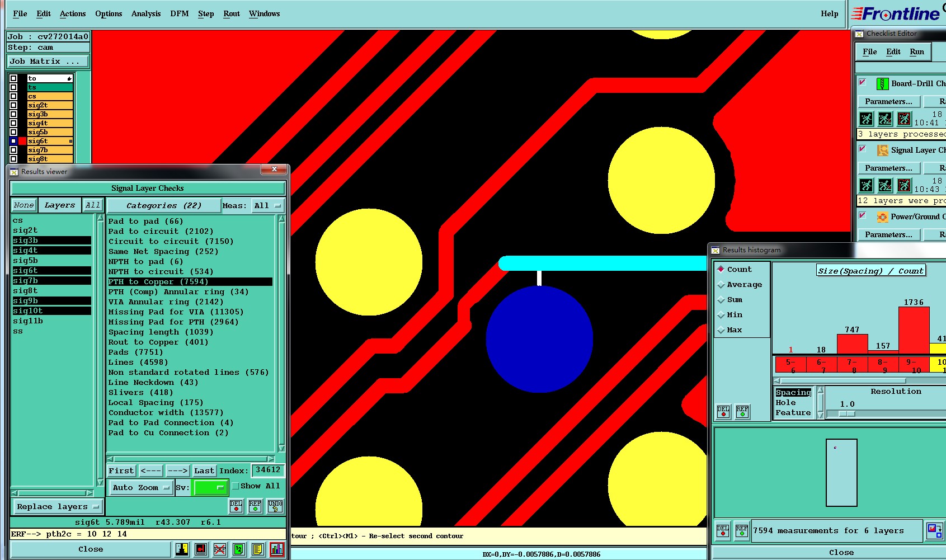Toggle Signal Layer Checks checkbox
The width and height of the screenshot is (946, 560).
click(x=863, y=149)
